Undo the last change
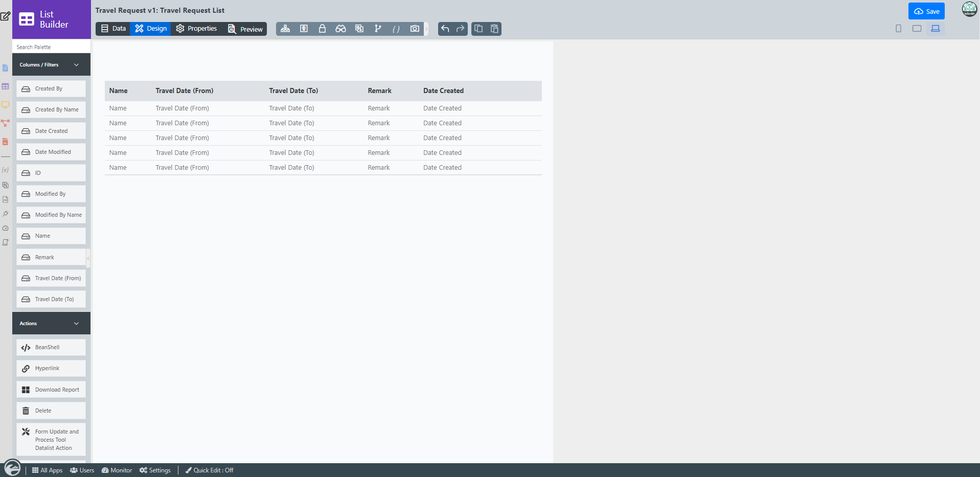The width and height of the screenshot is (980, 477). click(445, 29)
